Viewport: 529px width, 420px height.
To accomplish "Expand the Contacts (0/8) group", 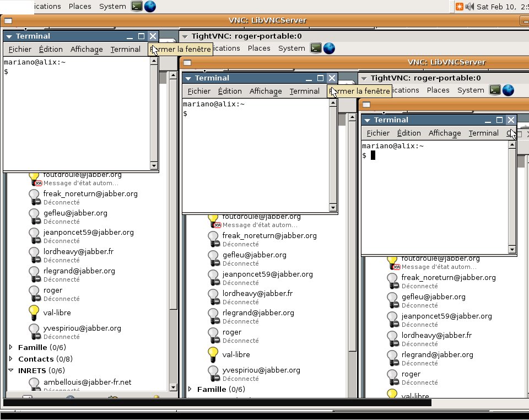I will click(11, 359).
